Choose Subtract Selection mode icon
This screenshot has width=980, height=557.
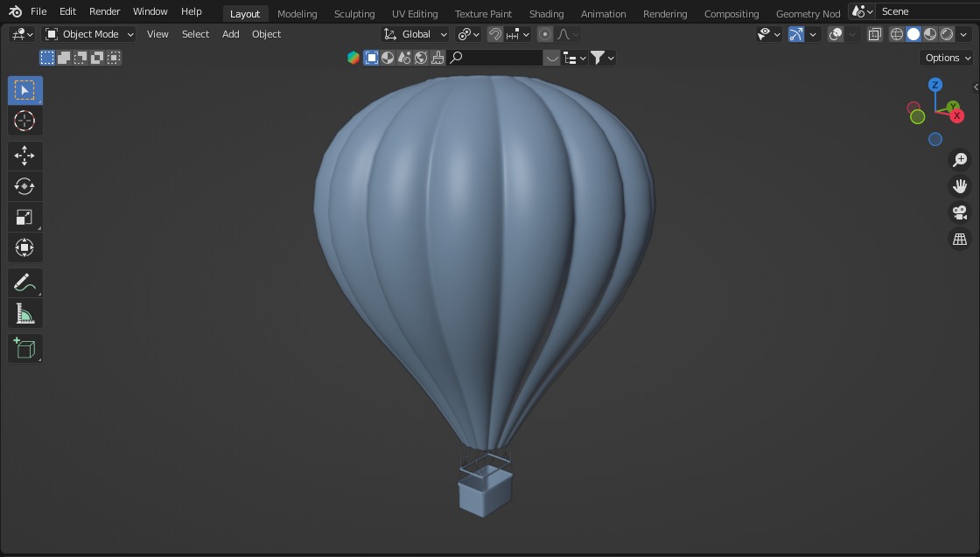click(x=80, y=58)
